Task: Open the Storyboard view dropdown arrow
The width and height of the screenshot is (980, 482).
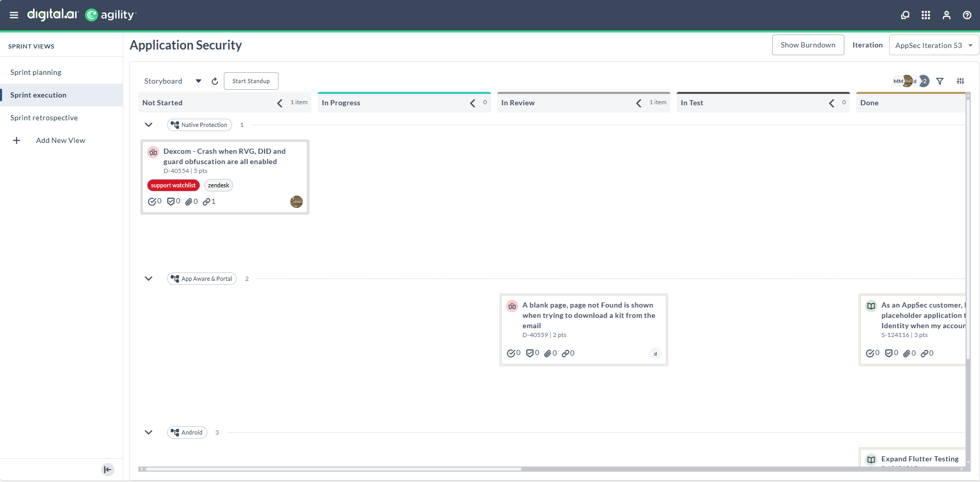Action: [198, 81]
